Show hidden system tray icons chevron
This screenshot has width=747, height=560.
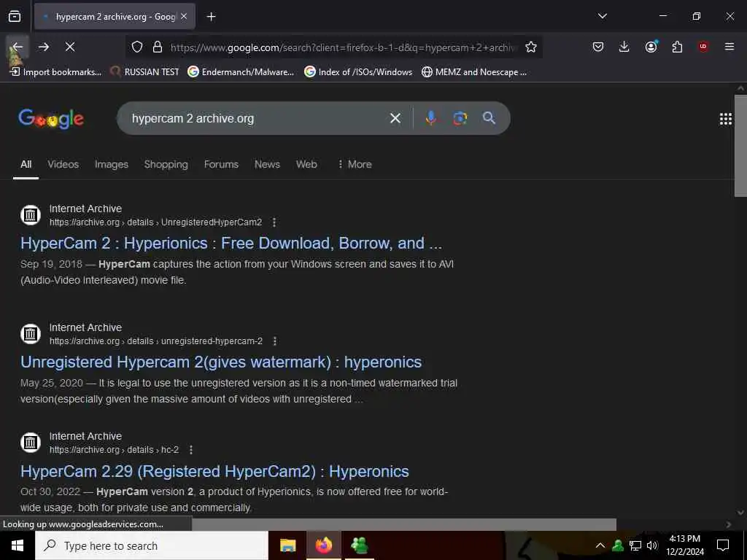click(x=600, y=545)
